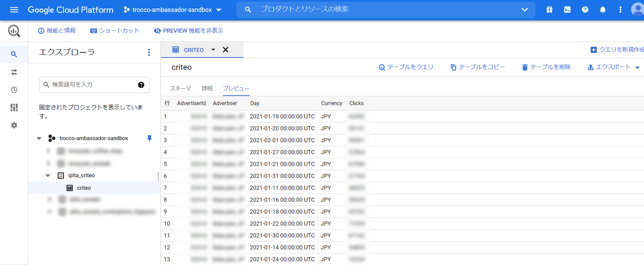This screenshot has height=265, width=644.
Task: Select the プレビュー tab
Action: coord(236,88)
